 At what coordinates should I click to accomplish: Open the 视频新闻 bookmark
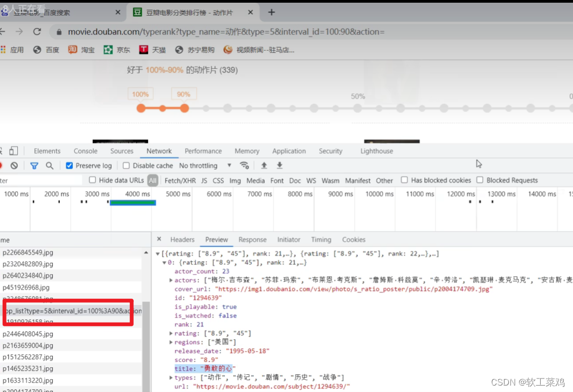[x=259, y=50]
